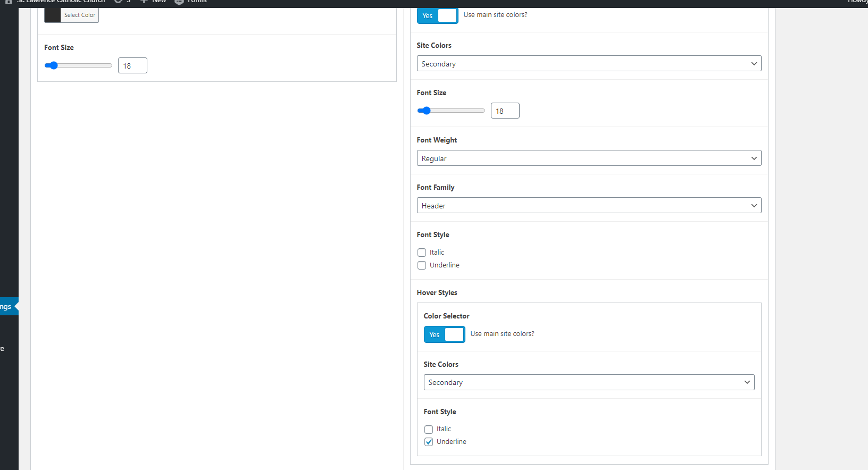868x470 pixels.
Task: Check Italic in Hover Styles Font Style
Action: [429, 429]
